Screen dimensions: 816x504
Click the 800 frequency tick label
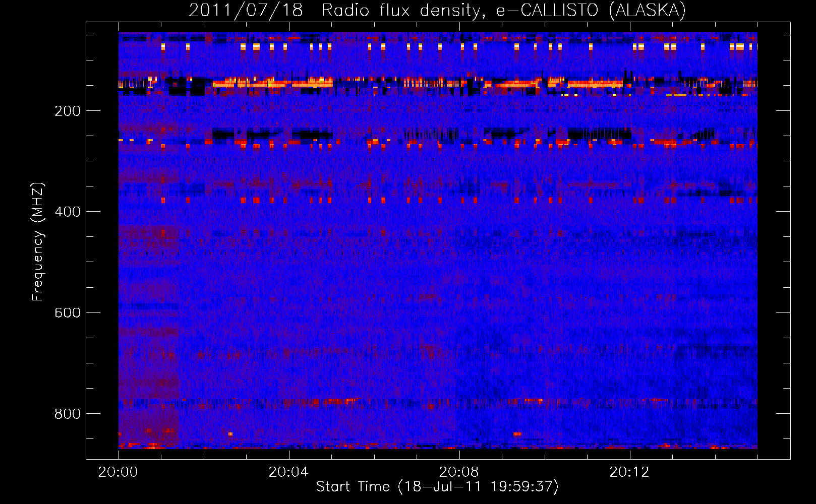tap(68, 414)
